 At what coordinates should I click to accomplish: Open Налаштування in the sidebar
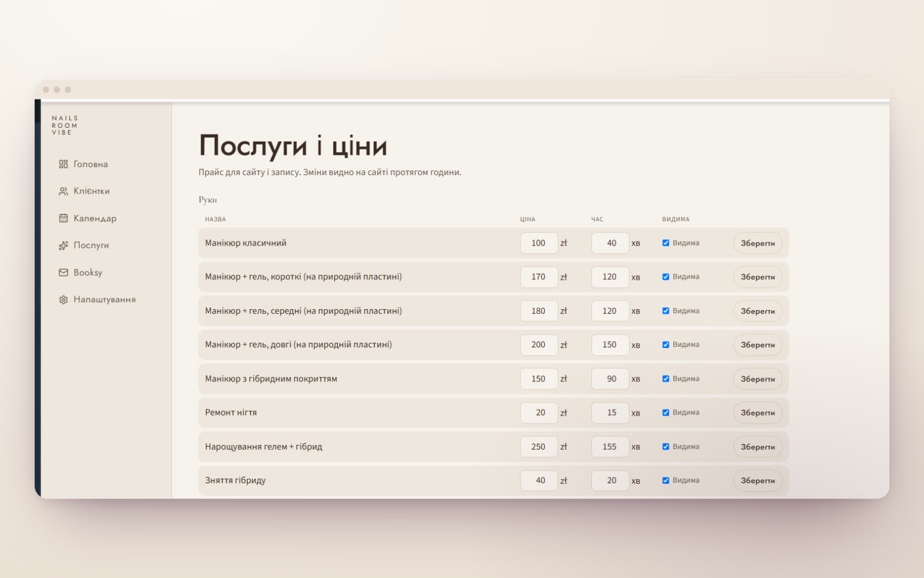pyautogui.click(x=106, y=299)
